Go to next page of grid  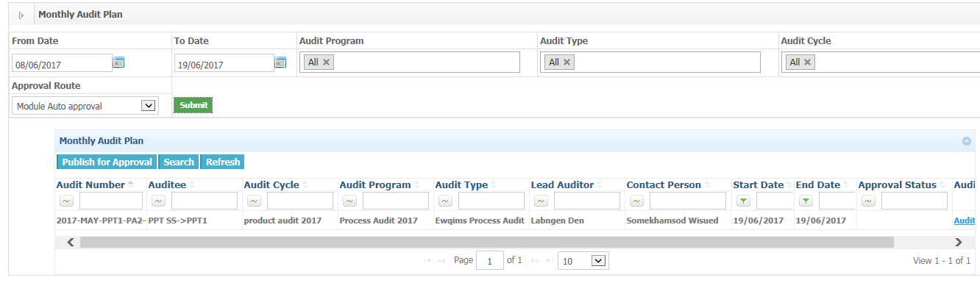[x=535, y=261]
